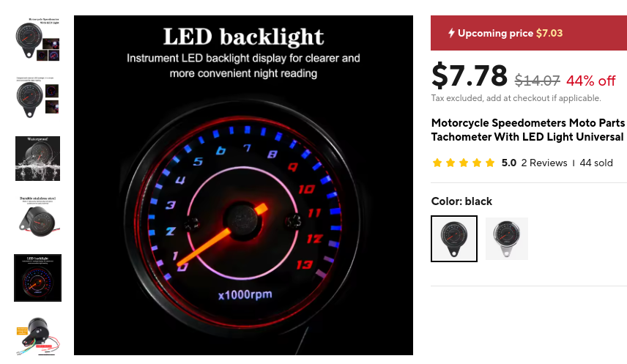The height and width of the screenshot is (364, 627).
Task: Click the lightning bolt icon in price banner
Action: pos(451,33)
